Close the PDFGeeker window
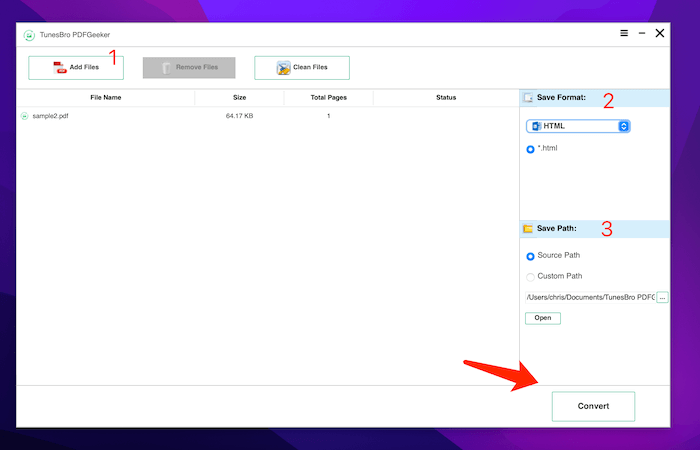 [660, 33]
